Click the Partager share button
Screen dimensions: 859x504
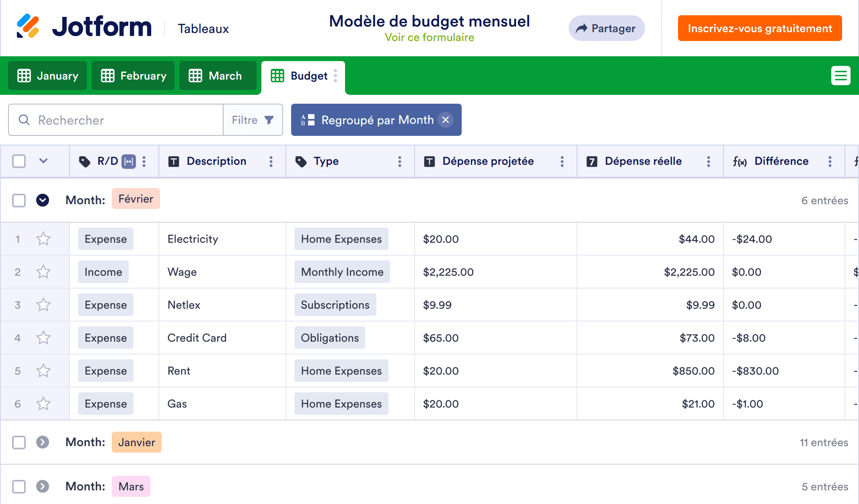pos(606,28)
